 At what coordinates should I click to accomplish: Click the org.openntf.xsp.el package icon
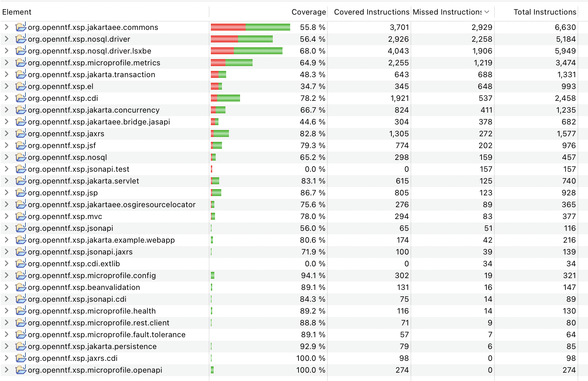[21, 86]
